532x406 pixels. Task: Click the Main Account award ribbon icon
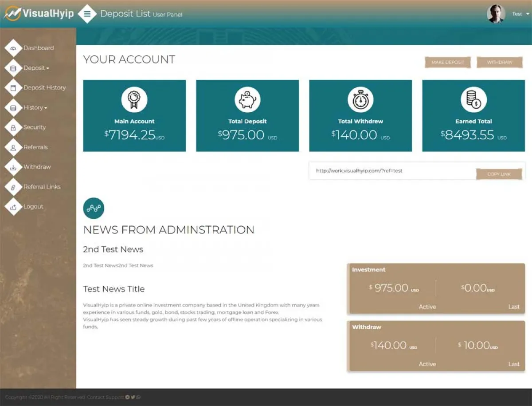[134, 99]
